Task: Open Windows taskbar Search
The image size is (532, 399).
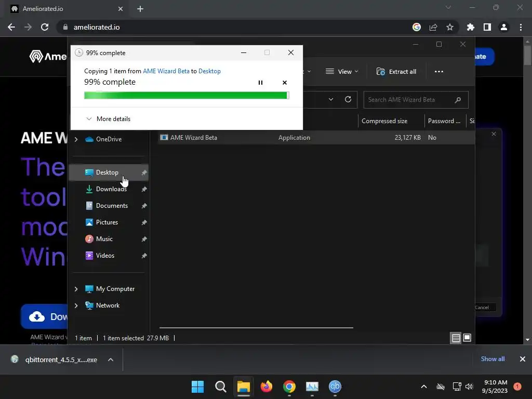Action: click(x=220, y=387)
